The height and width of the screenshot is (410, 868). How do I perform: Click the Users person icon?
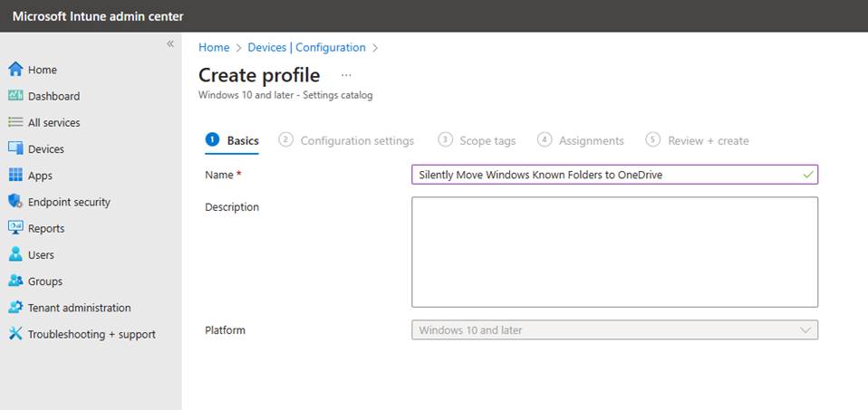click(15, 255)
